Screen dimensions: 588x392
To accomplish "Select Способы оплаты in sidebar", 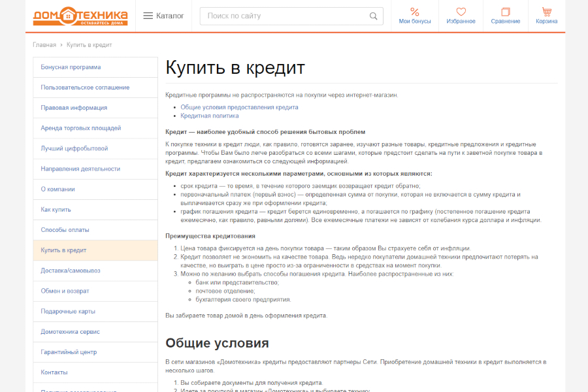I will [65, 230].
